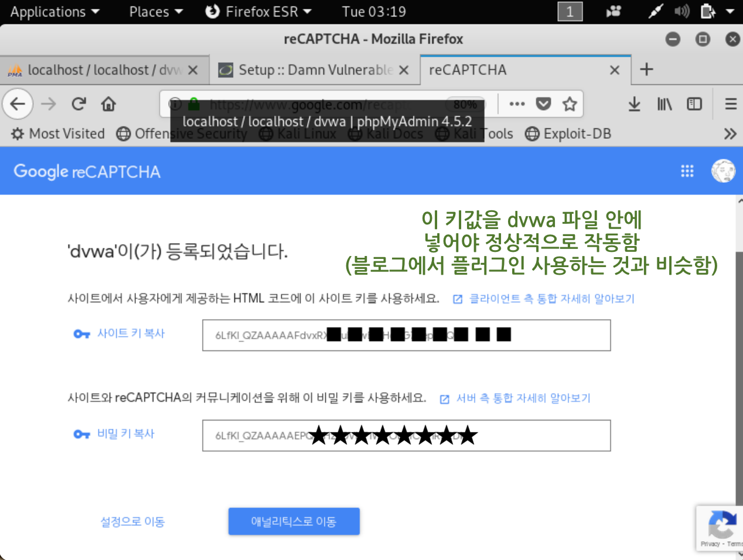The image size is (743, 560).
Task: Click the forward navigation arrow
Action: point(49,104)
